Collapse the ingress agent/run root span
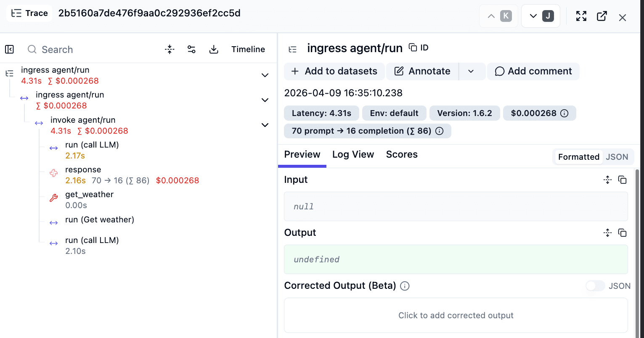Viewport: 644px width, 338px height. [x=265, y=75]
